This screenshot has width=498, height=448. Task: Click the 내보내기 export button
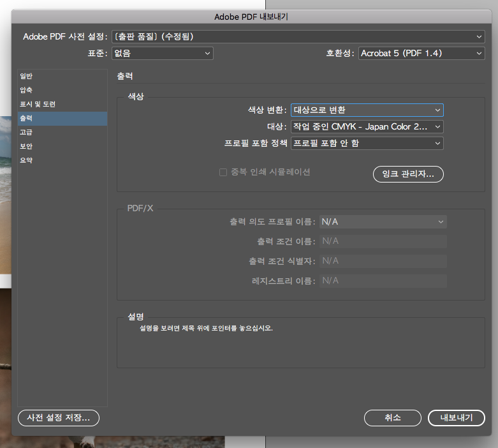tap(457, 418)
